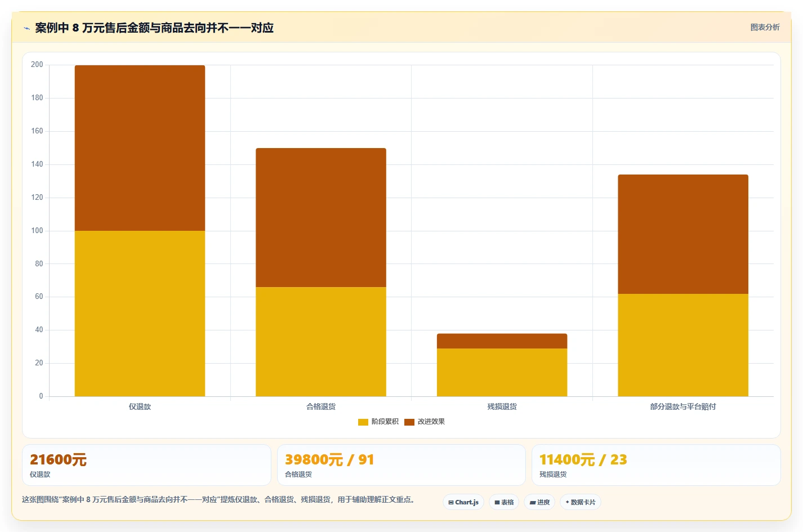Image resolution: width=803 pixels, height=532 pixels.
Task: Click the 100 y-axis tick label
Action: (37, 231)
